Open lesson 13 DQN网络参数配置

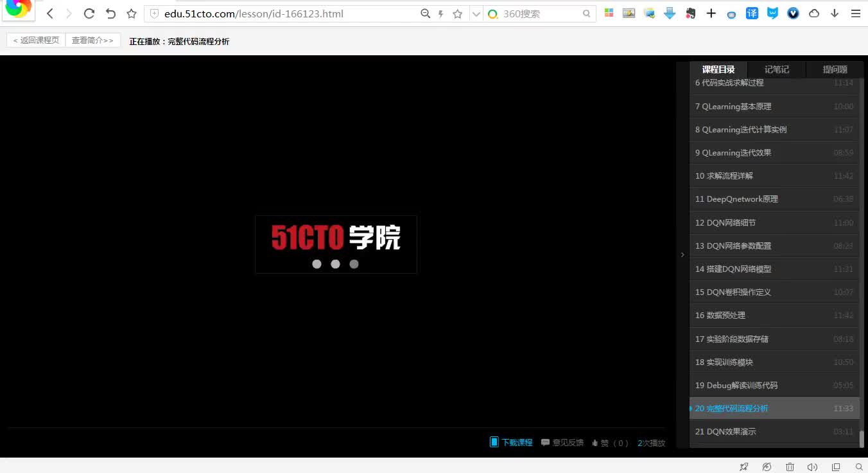(774, 245)
